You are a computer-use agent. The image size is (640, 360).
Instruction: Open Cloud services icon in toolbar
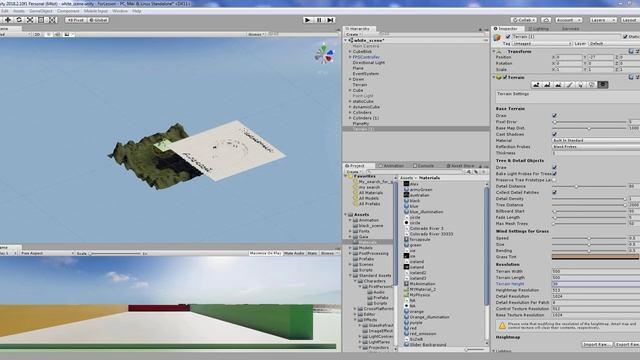(x=546, y=20)
